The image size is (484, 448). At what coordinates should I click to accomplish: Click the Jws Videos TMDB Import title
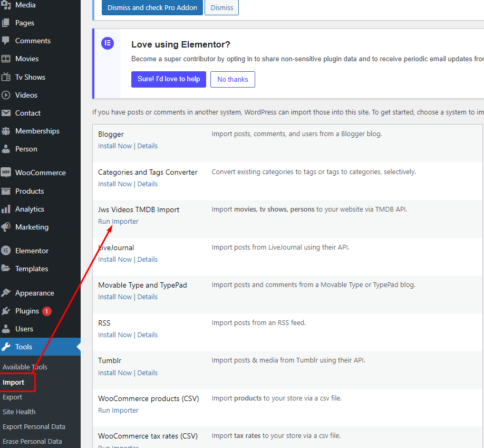coord(139,209)
